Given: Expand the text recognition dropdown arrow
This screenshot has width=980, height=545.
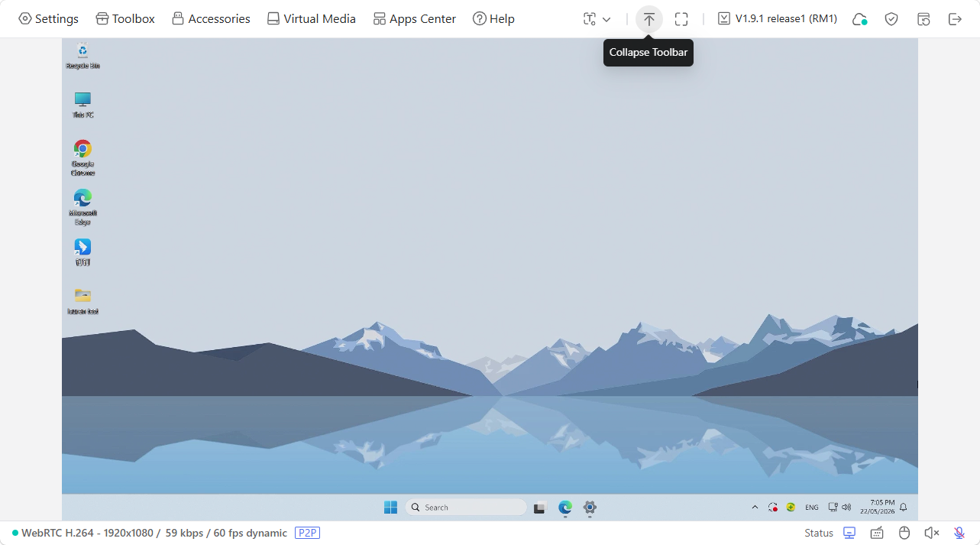Looking at the screenshot, I should coord(607,19).
